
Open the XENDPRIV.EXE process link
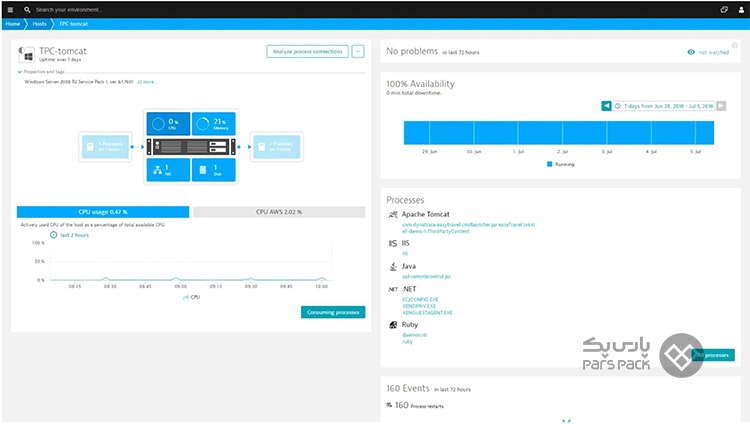coord(419,306)
